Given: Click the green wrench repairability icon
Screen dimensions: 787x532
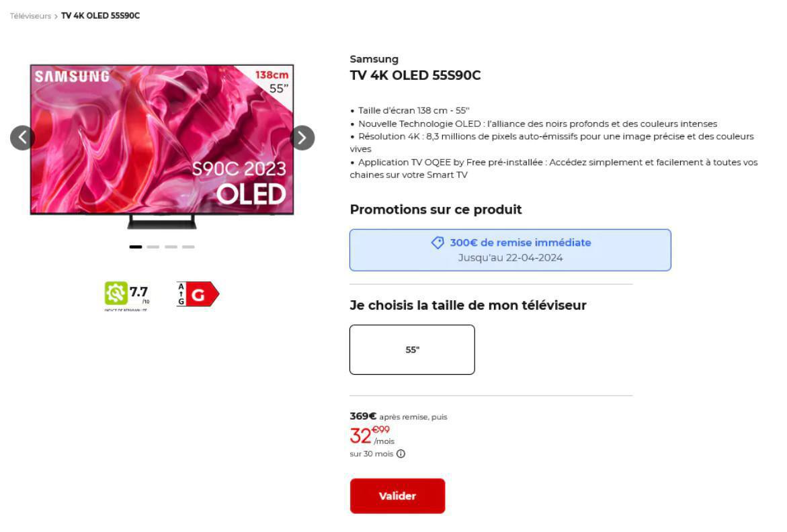Looking at the screenshot, I should (x=115, y=292).
